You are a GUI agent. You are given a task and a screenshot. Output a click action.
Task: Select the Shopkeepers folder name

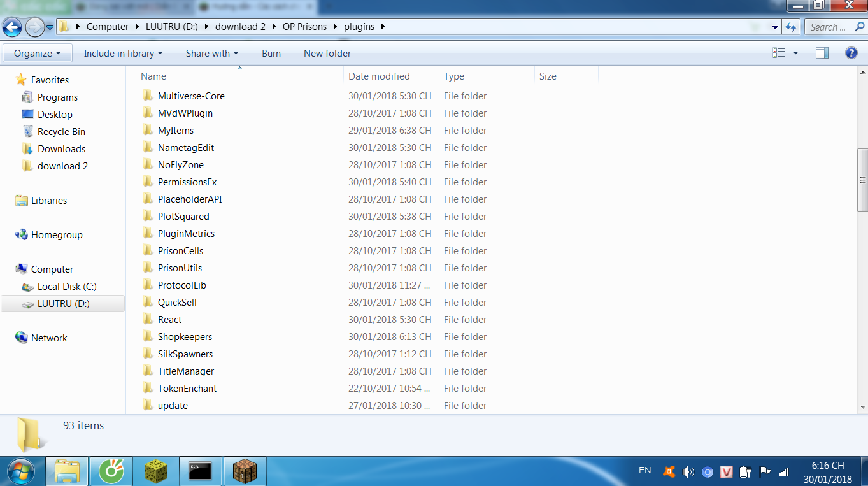point(185,337)
